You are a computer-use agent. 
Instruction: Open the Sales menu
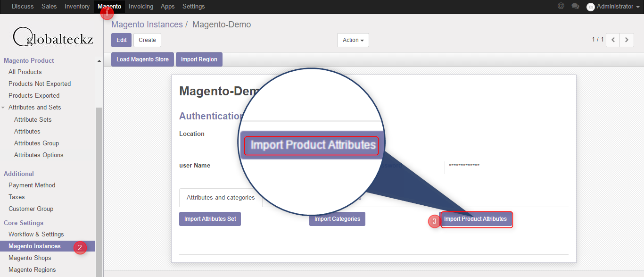click(x=49, y=7)
